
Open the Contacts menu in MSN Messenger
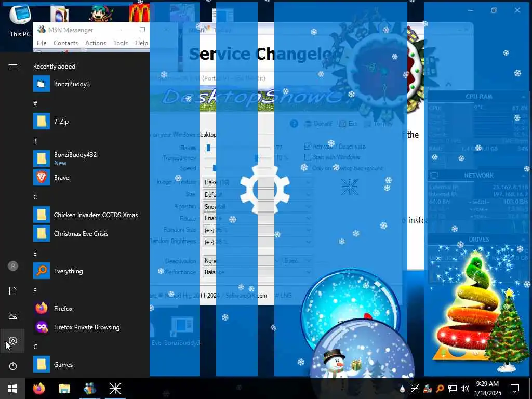[65, 43]
